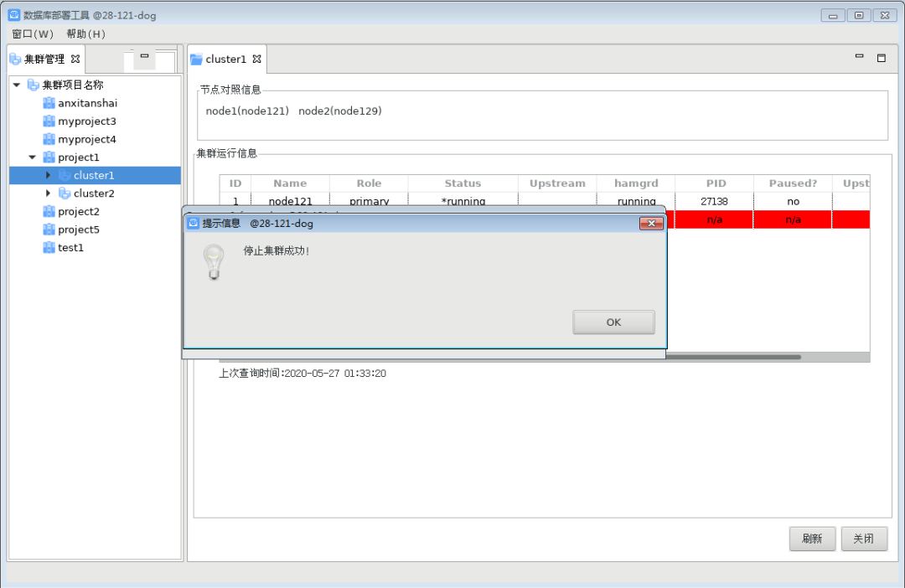Viewport: 905px width, 588px height.
Task: Close the cluster1 editor tab
Action: [x=257, y=59]
